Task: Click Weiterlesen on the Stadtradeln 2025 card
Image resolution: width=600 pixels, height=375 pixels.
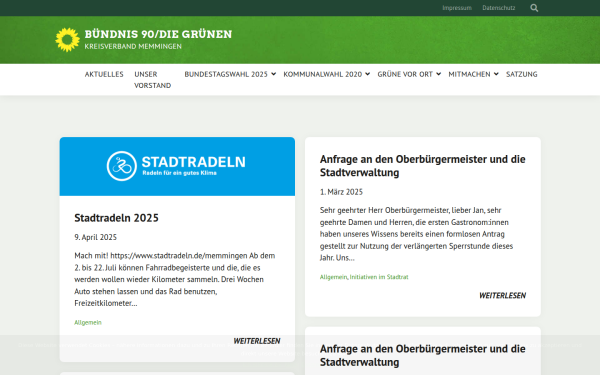Action: point(257,341)
